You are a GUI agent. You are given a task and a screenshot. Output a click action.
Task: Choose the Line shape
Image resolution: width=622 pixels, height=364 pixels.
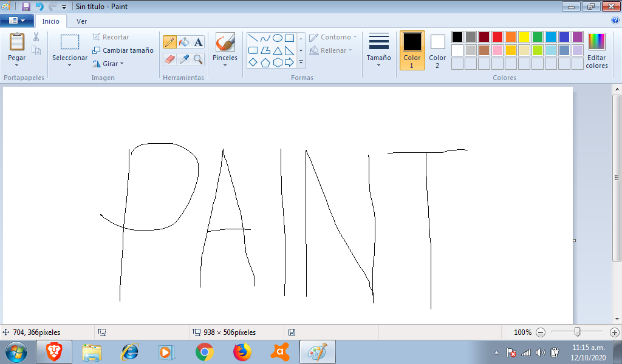point(253,38)
